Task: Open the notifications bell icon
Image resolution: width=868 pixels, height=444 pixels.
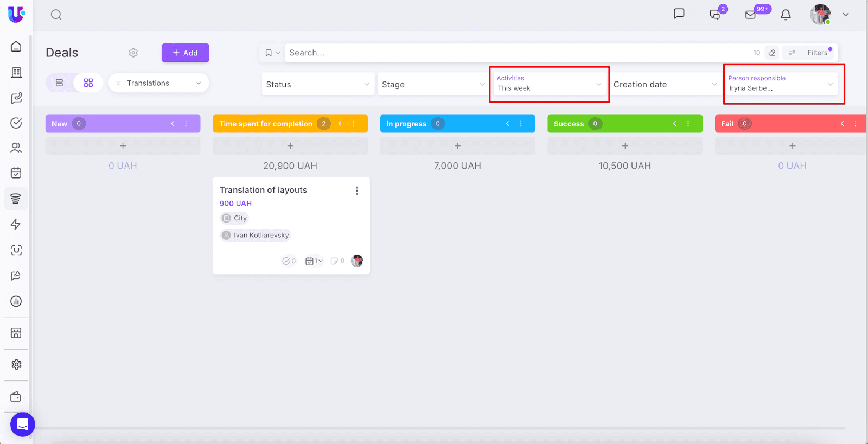Action: coord(786,15)
